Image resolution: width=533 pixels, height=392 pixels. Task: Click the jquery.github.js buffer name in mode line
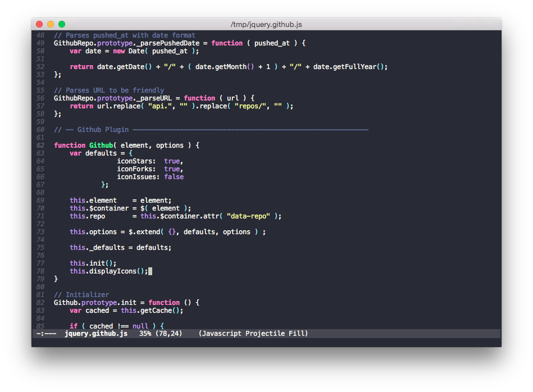[96, 334]
